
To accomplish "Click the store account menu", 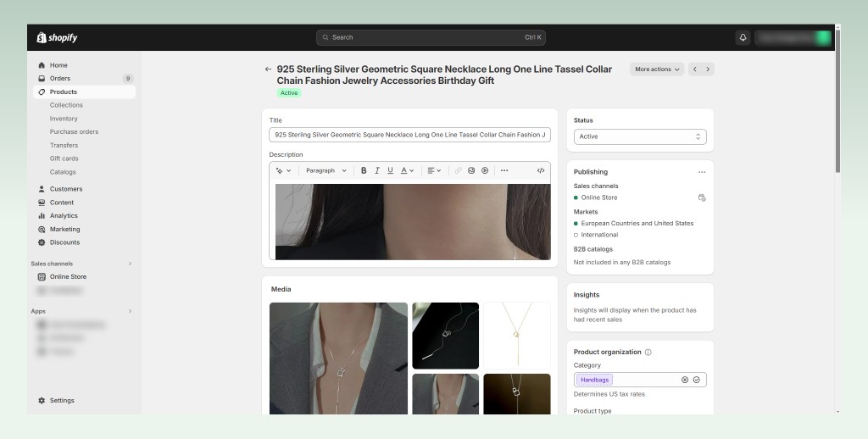I will 793,37.
